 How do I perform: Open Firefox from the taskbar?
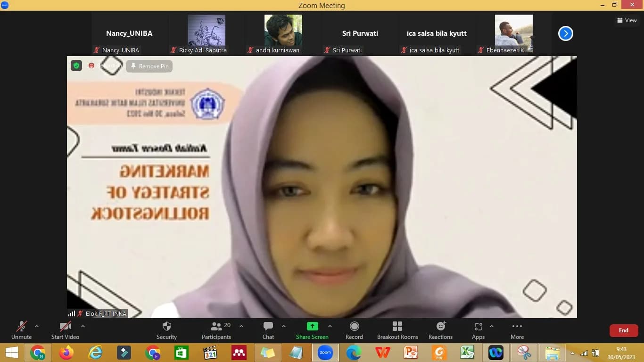[66, 353]
